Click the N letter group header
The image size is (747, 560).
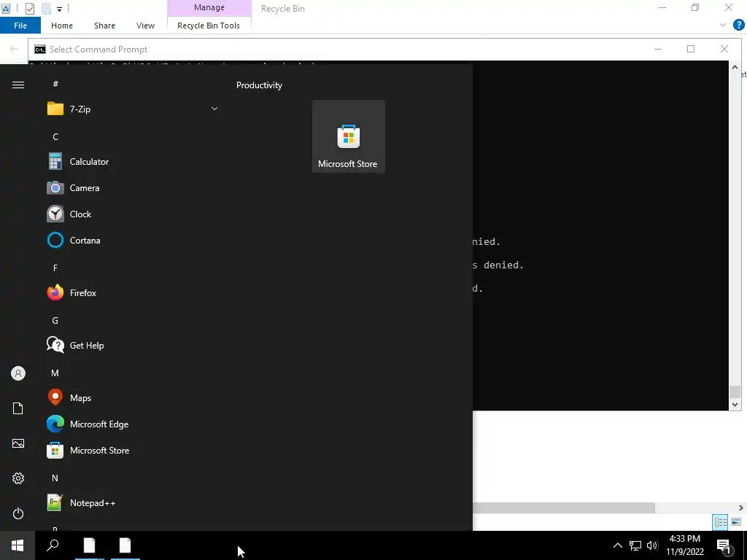click(55, 478)
